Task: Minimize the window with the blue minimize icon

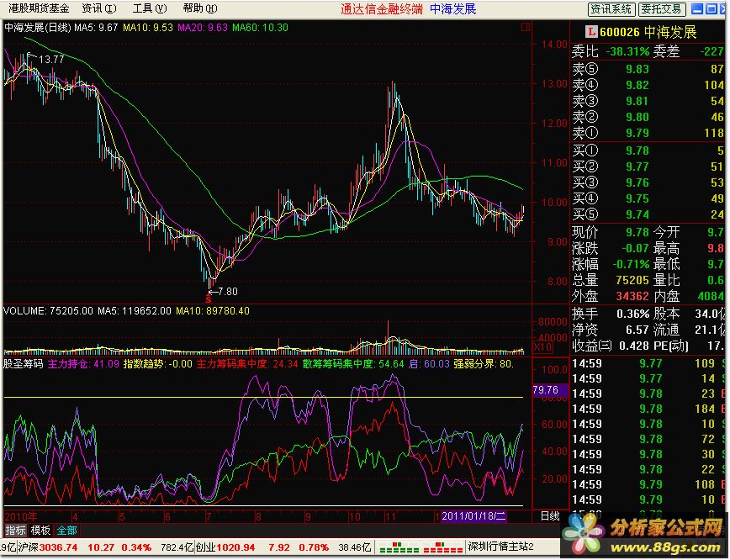Action: pos(697,9)
